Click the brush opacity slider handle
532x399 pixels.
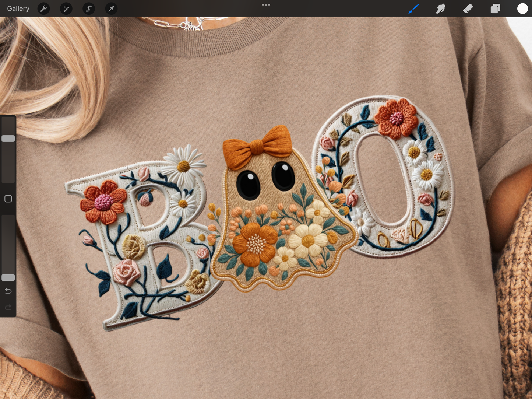click(x=8, y=277)
